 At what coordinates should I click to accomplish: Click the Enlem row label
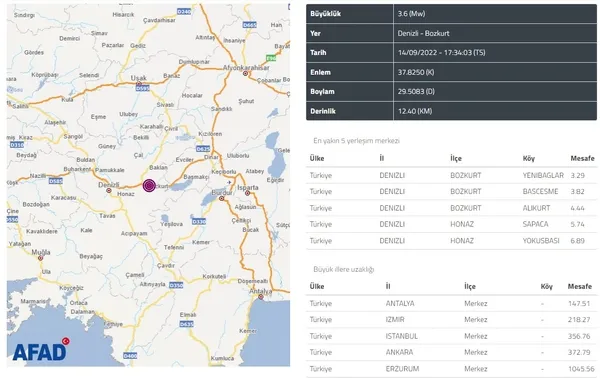pyautogui.click(x=320, y=72)
